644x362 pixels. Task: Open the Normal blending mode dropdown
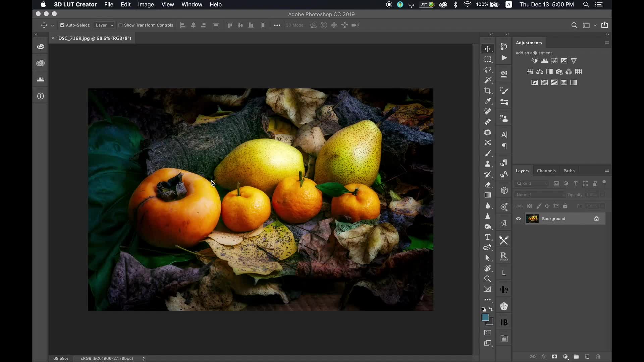[x=539, y=194]
